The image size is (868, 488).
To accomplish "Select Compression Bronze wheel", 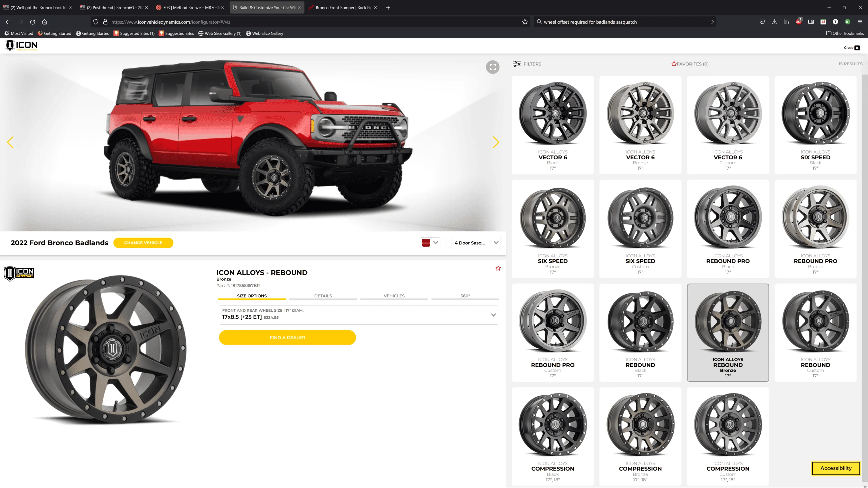I will [640, 436].
